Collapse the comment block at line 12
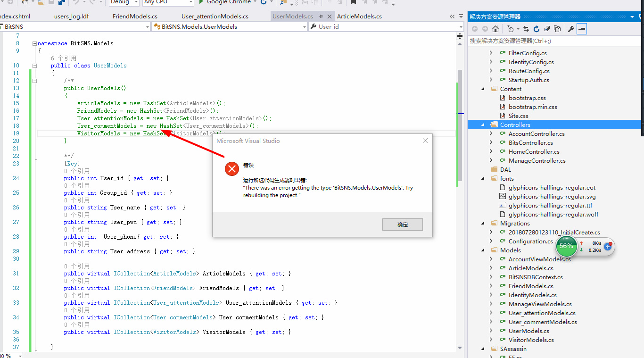Image resolution: width=644 pixels, height=358 pixels. point(34,81)
